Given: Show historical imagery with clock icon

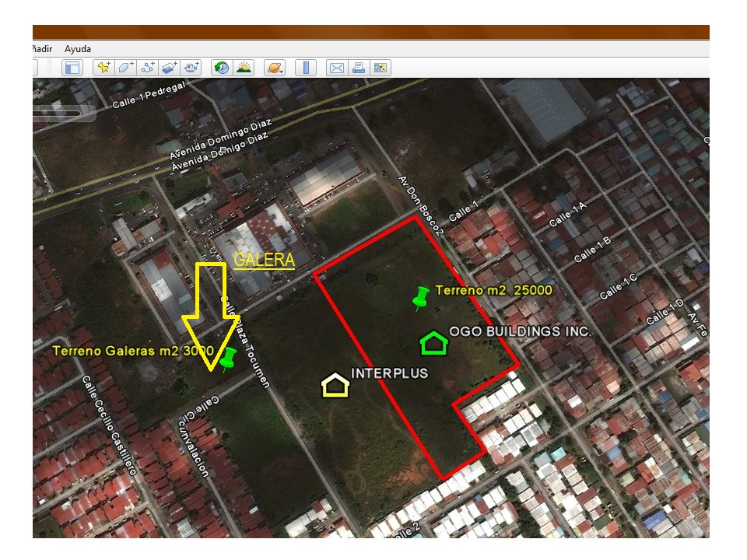Looking at the screenshot, I should [222, 68].
